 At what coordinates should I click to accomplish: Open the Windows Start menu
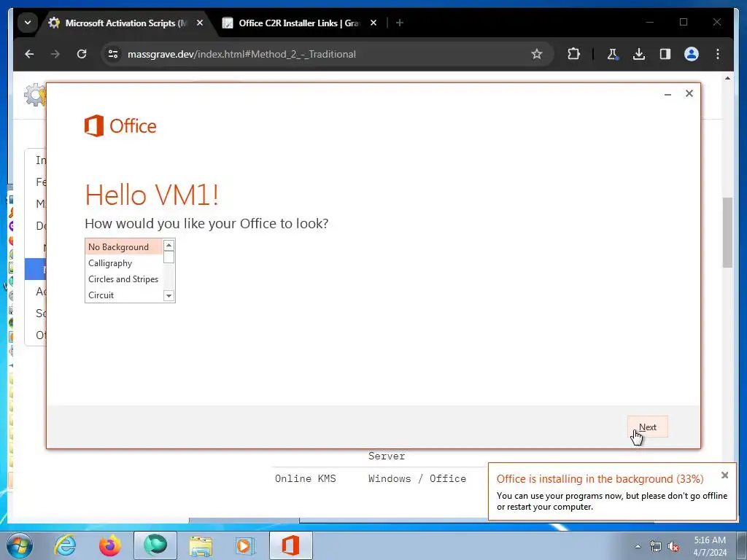pyautogui.click(x=20, y=545)
